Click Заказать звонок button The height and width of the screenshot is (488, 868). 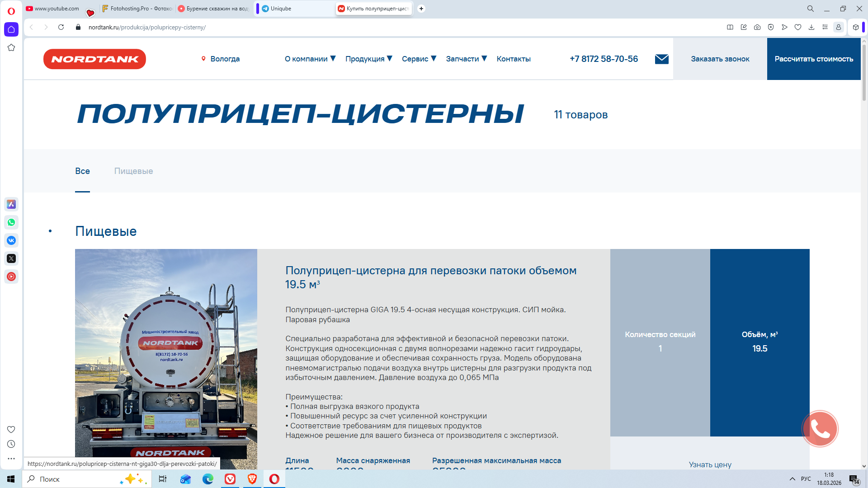coord(720,59)
